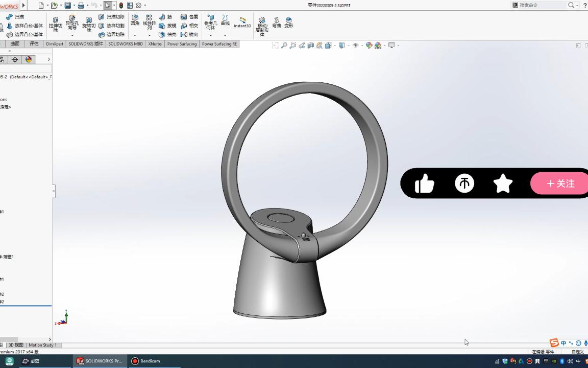Viewport: 588px width, 368px height.
Task: Open Bandicam from the taskbar
Action: [146, 361]
